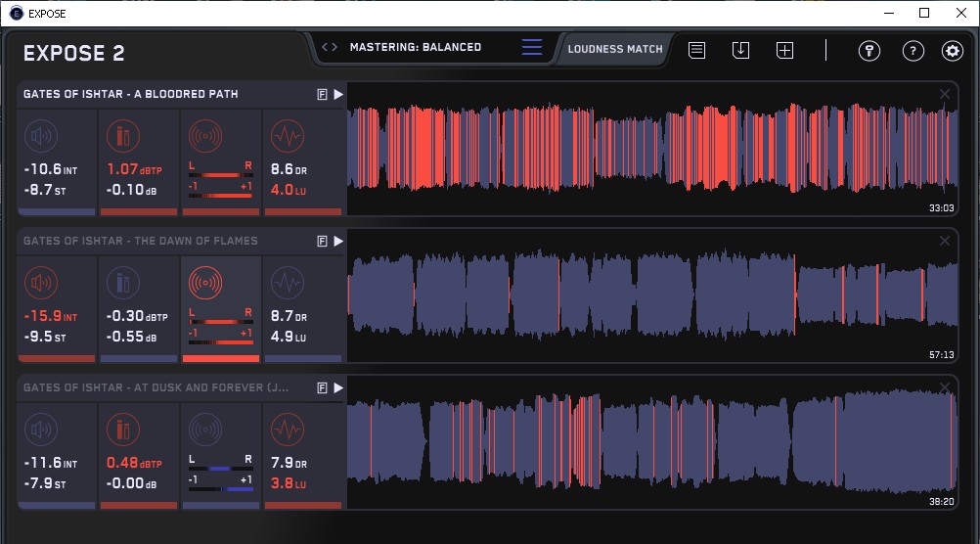Select the Gates of Ishtar - A Bloodred Path title

point(131,95)
